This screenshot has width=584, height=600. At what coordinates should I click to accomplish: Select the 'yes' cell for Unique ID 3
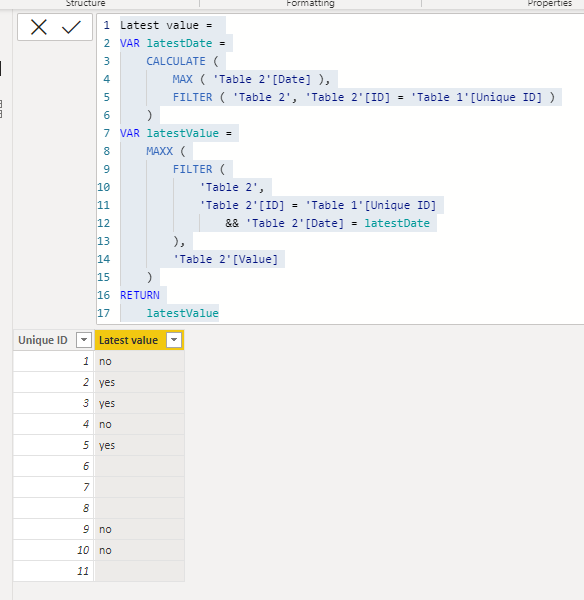pyautogui.click(x=139, y=403)
